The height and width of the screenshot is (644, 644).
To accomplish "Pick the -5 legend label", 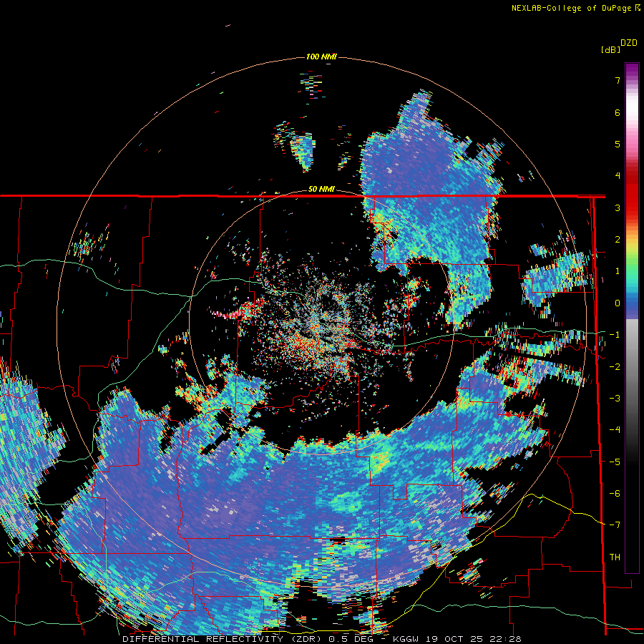I will pyautogui.click(x=615, y=462).
